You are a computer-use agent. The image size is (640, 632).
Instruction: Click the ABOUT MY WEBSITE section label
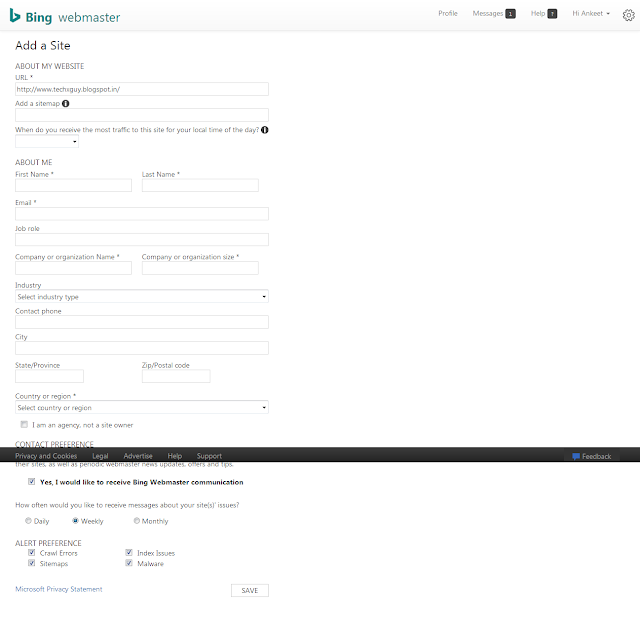click(x=49, y=66)
